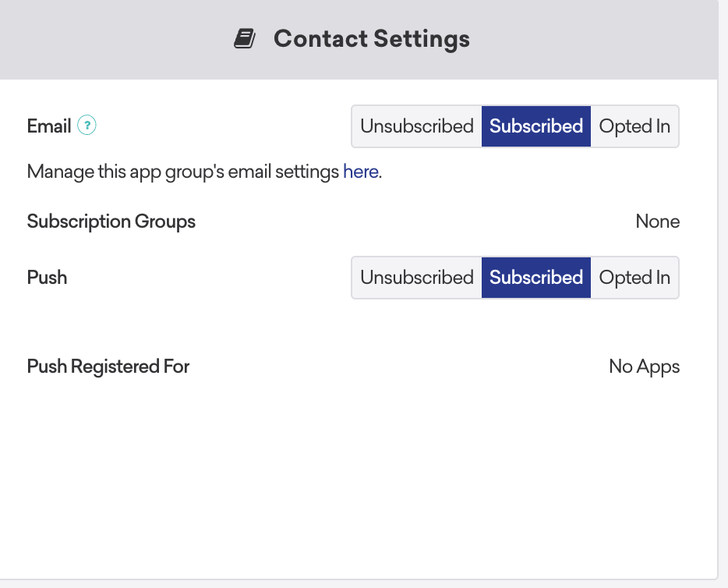Click the No Apps label for Push

[644, 366]
